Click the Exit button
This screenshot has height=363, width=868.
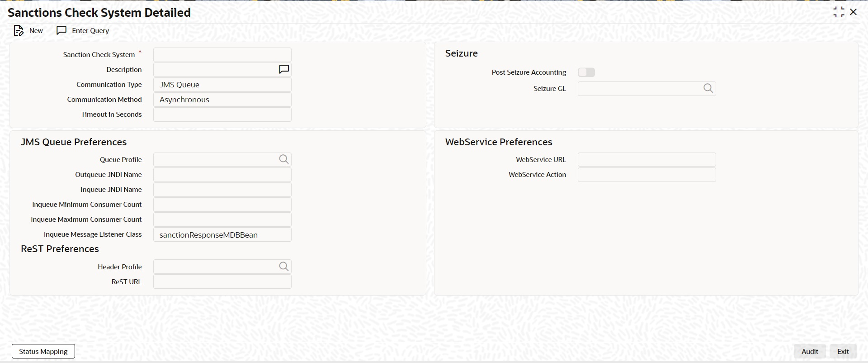(x=843, y=351)
